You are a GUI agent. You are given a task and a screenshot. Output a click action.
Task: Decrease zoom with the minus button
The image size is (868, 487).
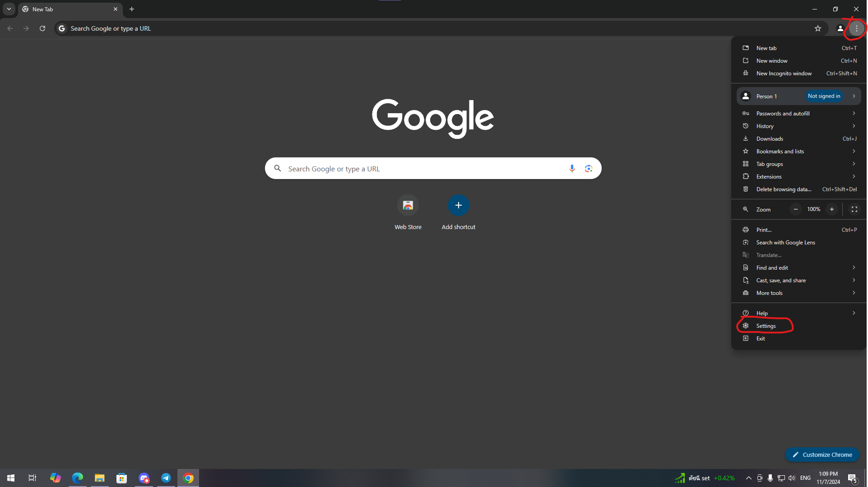coord(796,210)
